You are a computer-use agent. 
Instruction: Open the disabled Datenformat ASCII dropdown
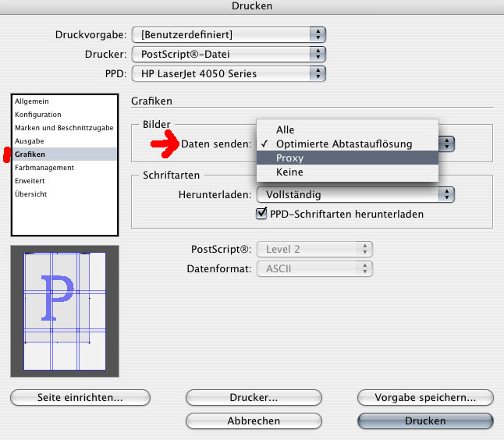[x=314, y=268]
